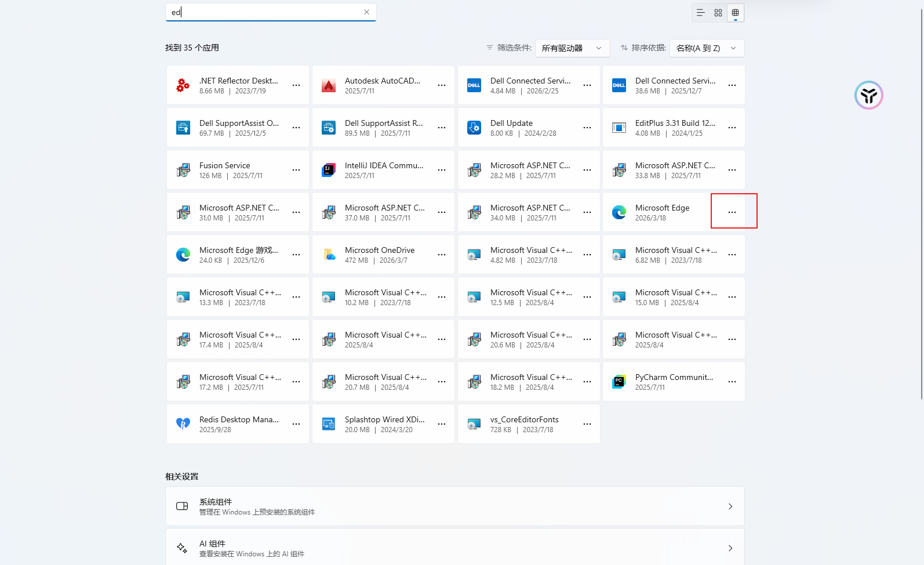Open more options for Visual C++ 15.0 MB
Viewport: 924px width, 565px height.
point(732,297)
